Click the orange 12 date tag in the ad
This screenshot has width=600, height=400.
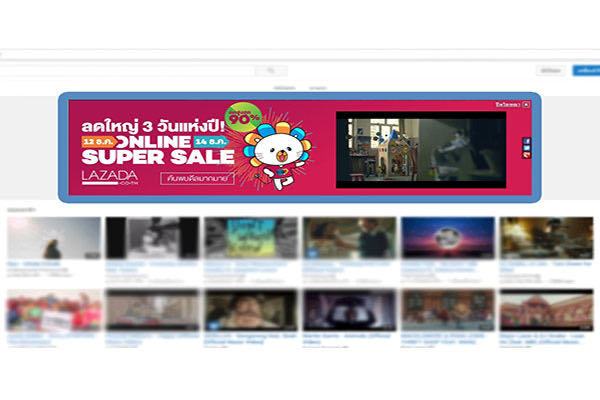[99, 142]
